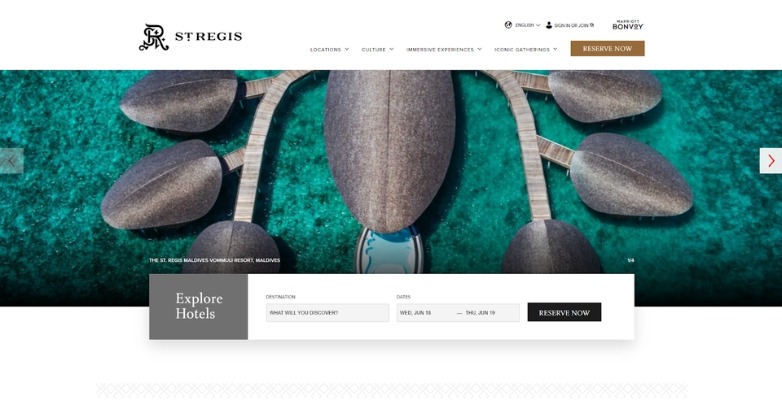
Task: Go to the previous hero slide
Action: (11, 161)
